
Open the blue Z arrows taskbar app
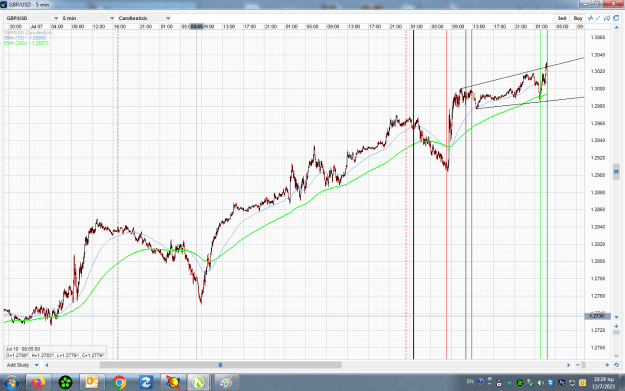146,383
